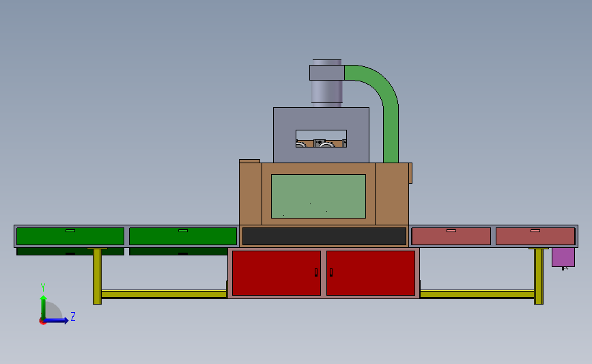The width and height of the screenshot is (592, 364).
Task: Click the green Y axis arrow of the triad
Action: tap(43, 307)
